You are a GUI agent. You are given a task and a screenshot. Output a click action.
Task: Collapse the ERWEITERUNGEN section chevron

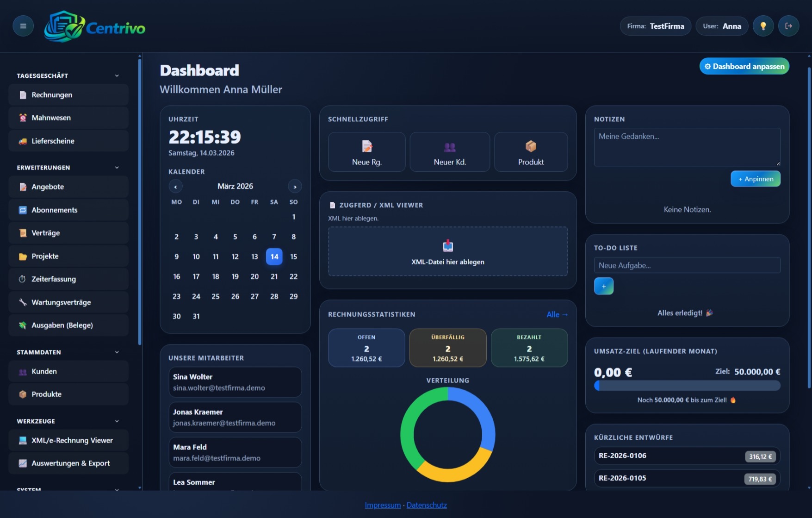tap(116, 167)
